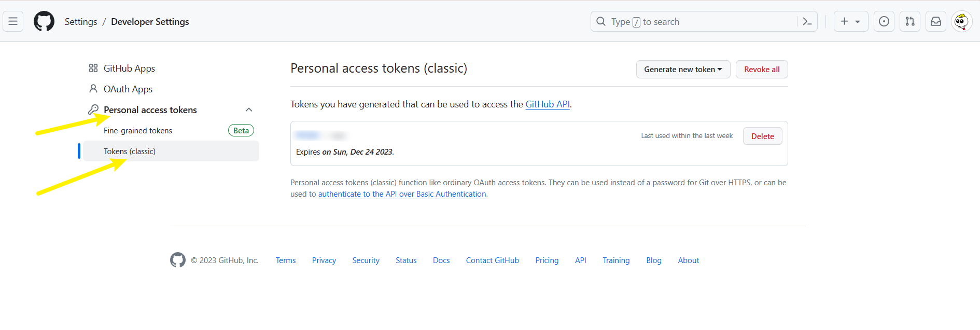980x330 pixels.
Task: Open the Pull requests icon
Action: (x=910, y=21)
